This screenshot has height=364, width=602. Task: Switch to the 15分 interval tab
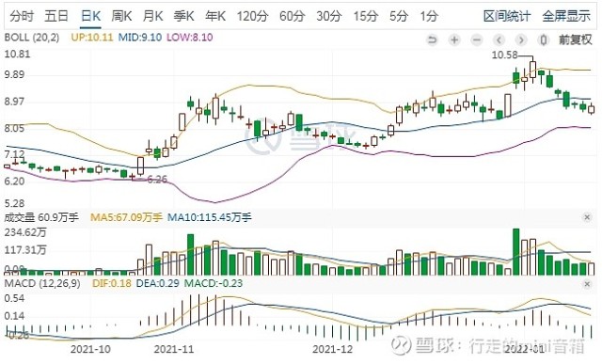pos(366,16)
